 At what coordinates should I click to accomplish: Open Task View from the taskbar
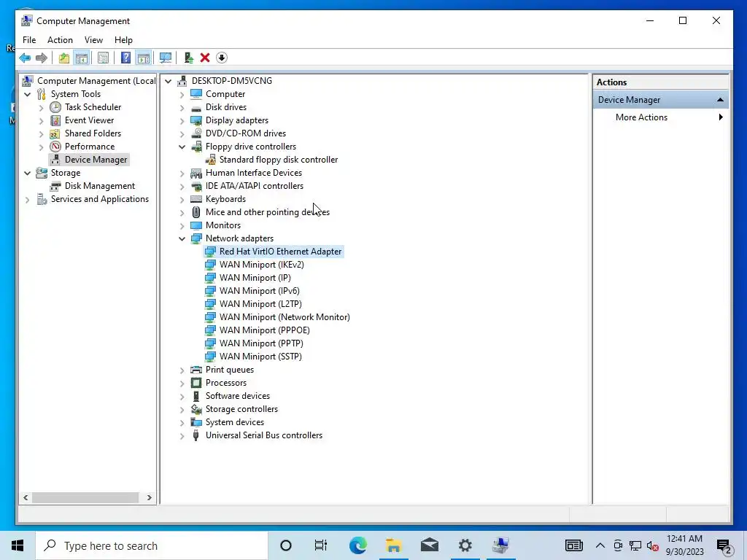pyautogui.click(x=321, y=545)
